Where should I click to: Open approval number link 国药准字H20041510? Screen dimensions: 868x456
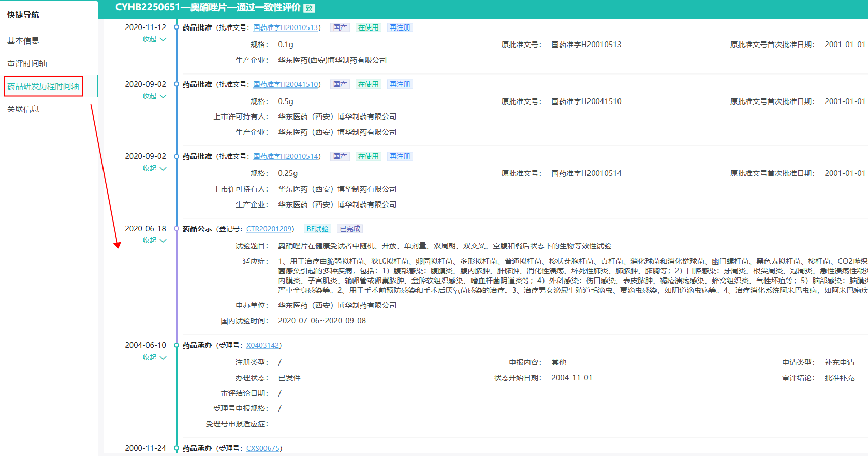click(x=286, y=84)
